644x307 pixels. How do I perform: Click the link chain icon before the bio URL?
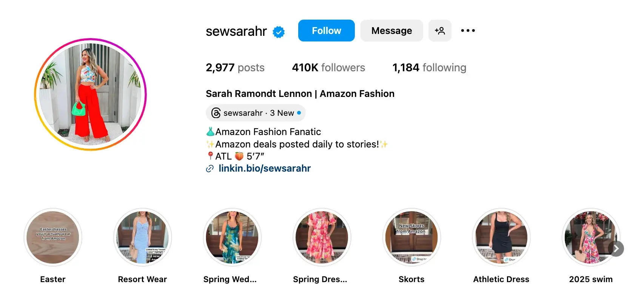pyautogui.click(x=210, y=169)
